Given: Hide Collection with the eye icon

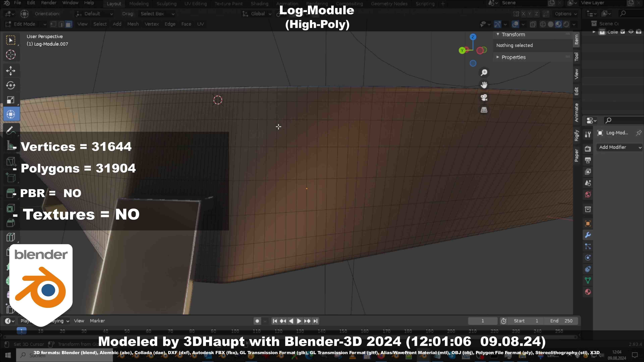Looking at the screenshot, I should (x=631, y=32).
